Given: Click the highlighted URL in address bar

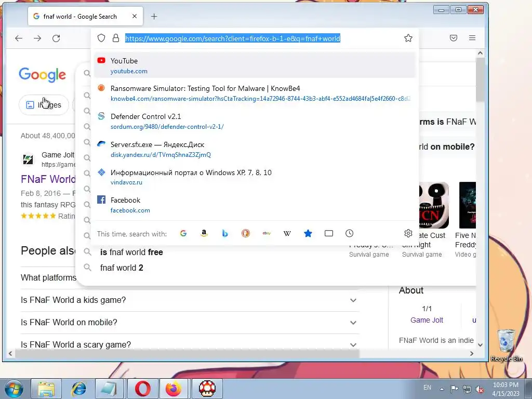Looking at the screenshot, I should click(x=232, y=38).
